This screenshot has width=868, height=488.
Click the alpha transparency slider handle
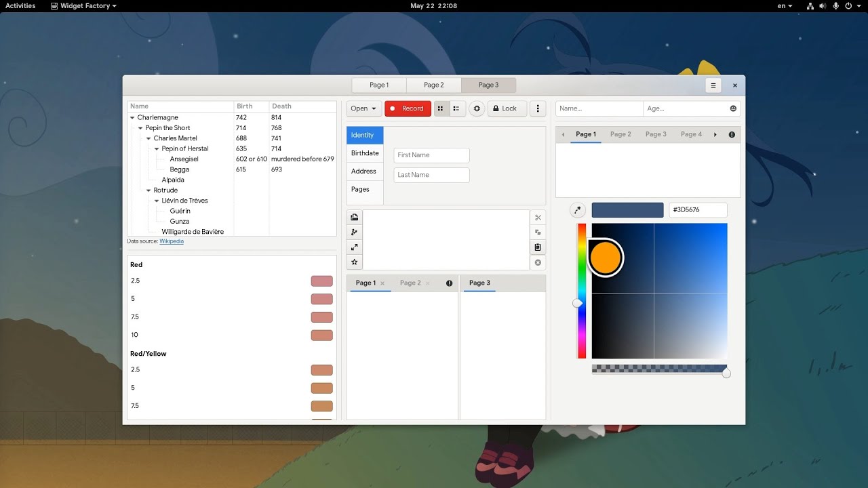726,373
